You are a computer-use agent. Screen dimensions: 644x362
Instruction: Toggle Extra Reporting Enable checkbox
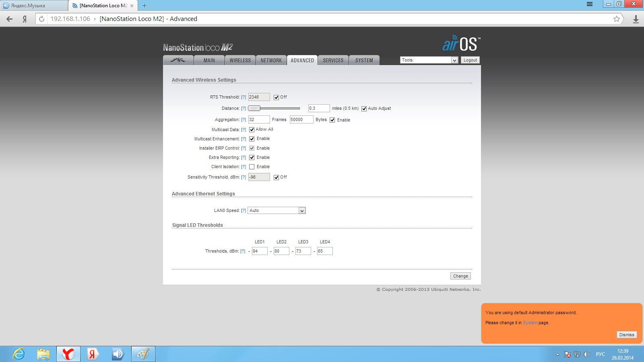tap(252, 157)
